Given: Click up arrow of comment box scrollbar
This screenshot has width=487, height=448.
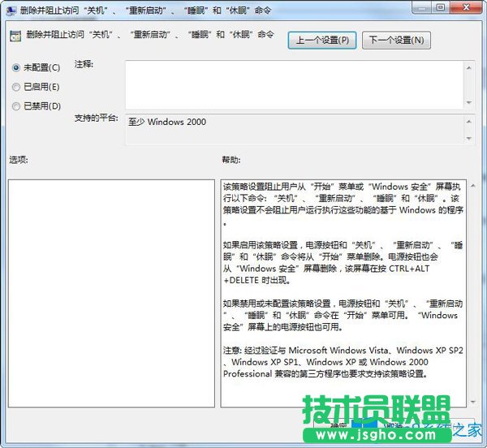Looking at the screenshot, I should tap(469, 67).
